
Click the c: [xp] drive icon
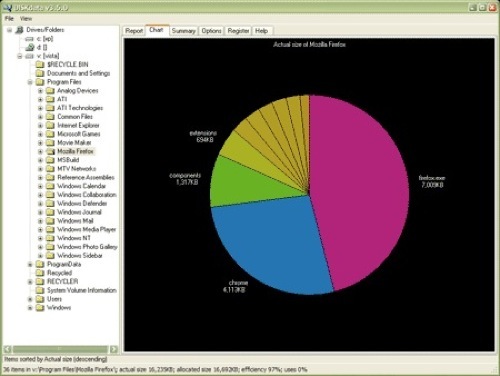point(29,39)
